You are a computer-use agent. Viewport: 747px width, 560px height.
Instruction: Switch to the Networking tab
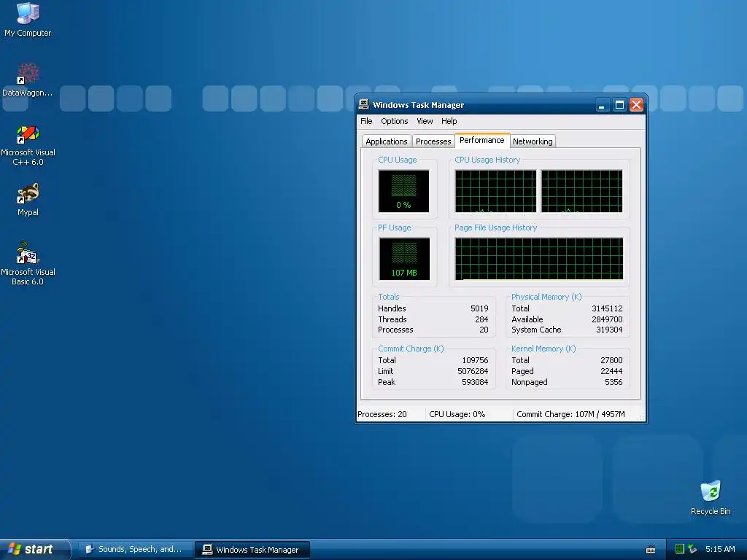(x=533, y=141)
